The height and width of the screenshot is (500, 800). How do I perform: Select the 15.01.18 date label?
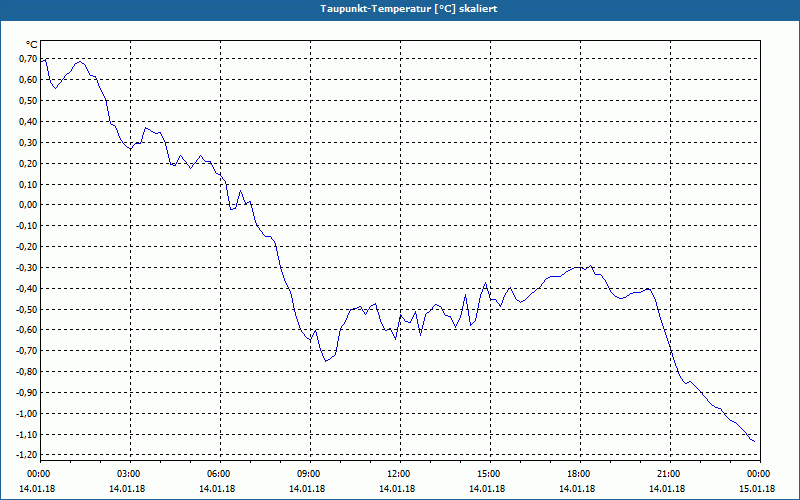click(x=757, y=489)
